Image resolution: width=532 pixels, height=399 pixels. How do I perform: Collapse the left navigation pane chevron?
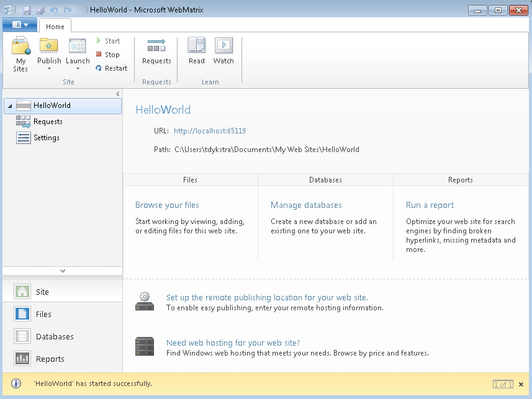118,94
